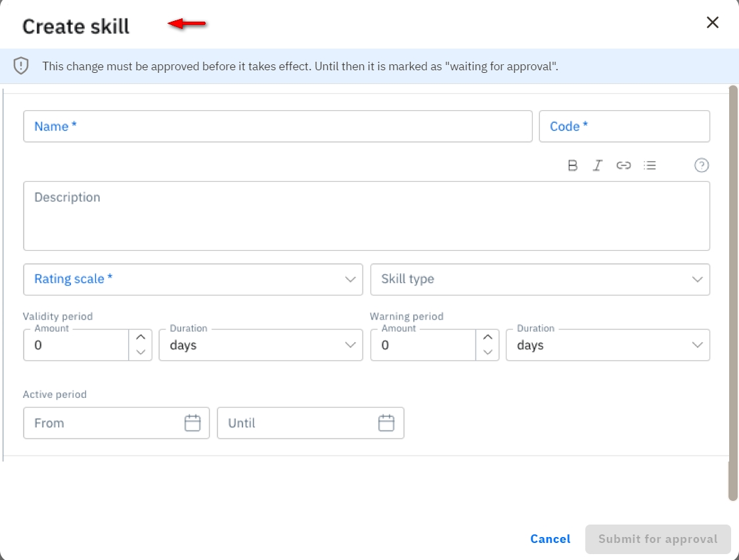
Task: Close the Create skill dialog
Action: 712,23
